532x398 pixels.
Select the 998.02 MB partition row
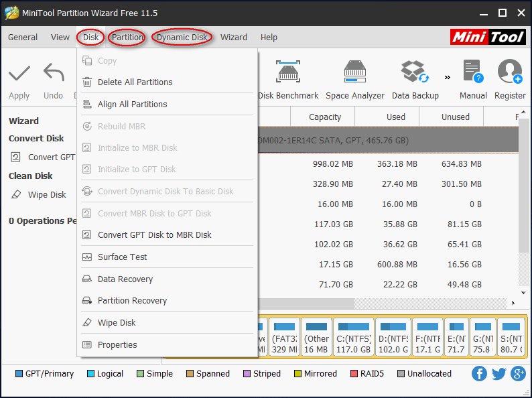click(388, 164)
